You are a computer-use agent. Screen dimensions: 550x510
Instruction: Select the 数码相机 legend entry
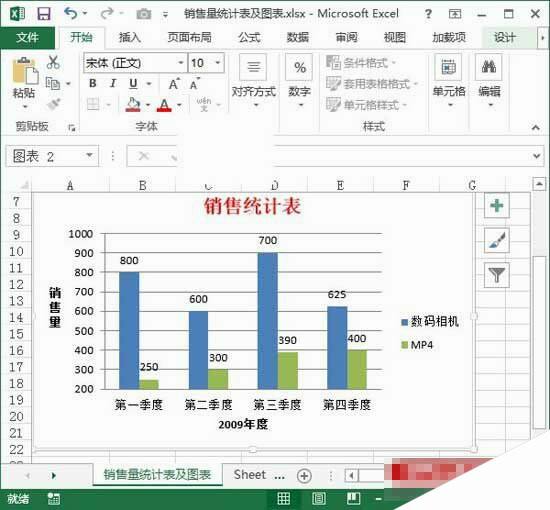click(x=430, y=321)
